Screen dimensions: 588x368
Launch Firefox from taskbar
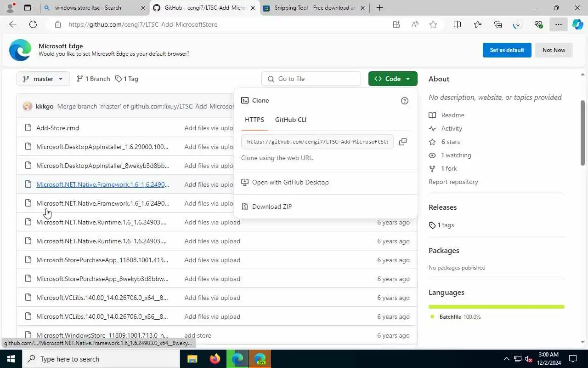coord(215,359)
